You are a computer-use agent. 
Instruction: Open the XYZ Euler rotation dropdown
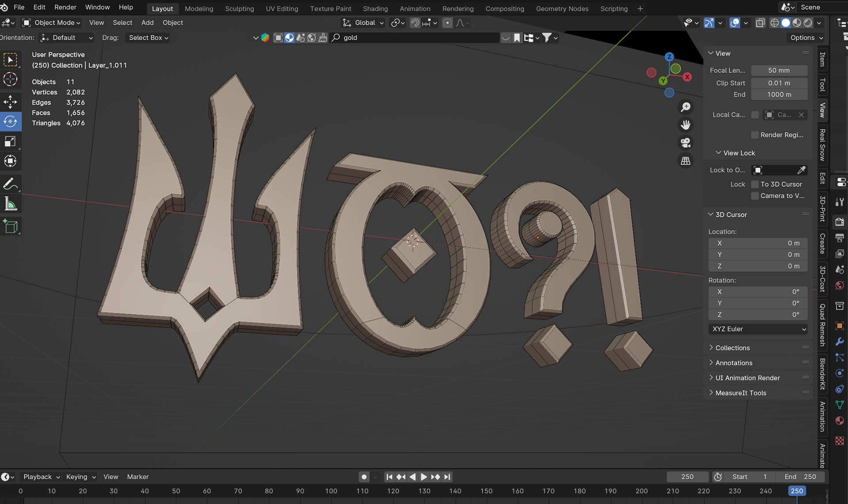click(x=758, y=329)
